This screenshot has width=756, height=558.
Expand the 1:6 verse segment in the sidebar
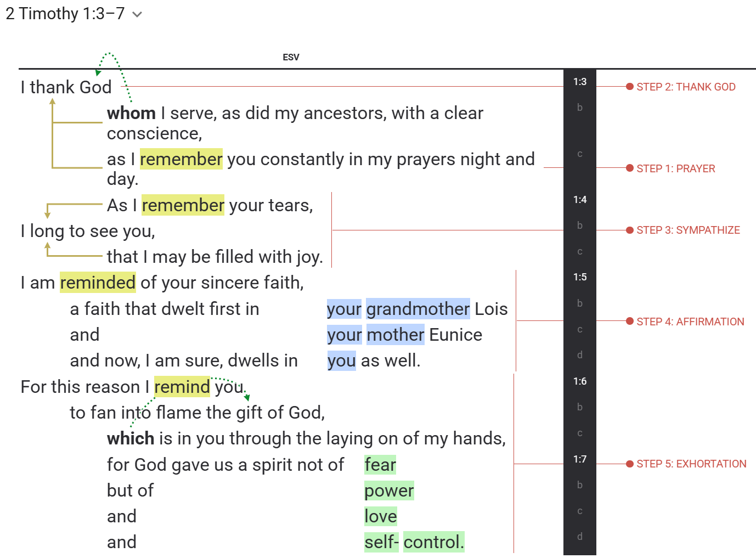pos(580,381)
